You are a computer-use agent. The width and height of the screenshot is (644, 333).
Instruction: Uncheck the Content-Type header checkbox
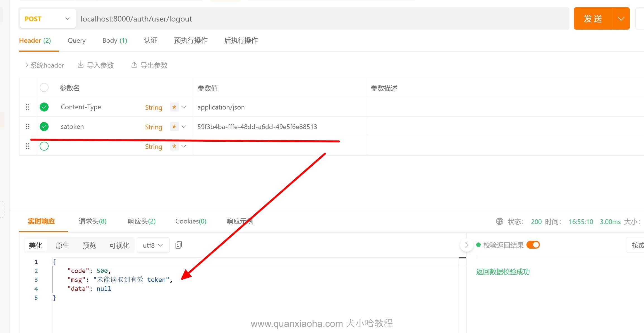click(44, 107)
